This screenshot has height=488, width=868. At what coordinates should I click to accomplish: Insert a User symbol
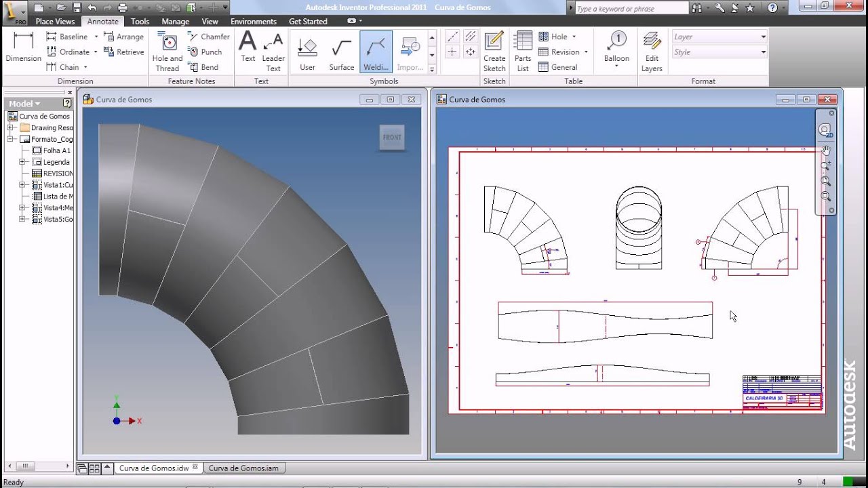[308, 53]
